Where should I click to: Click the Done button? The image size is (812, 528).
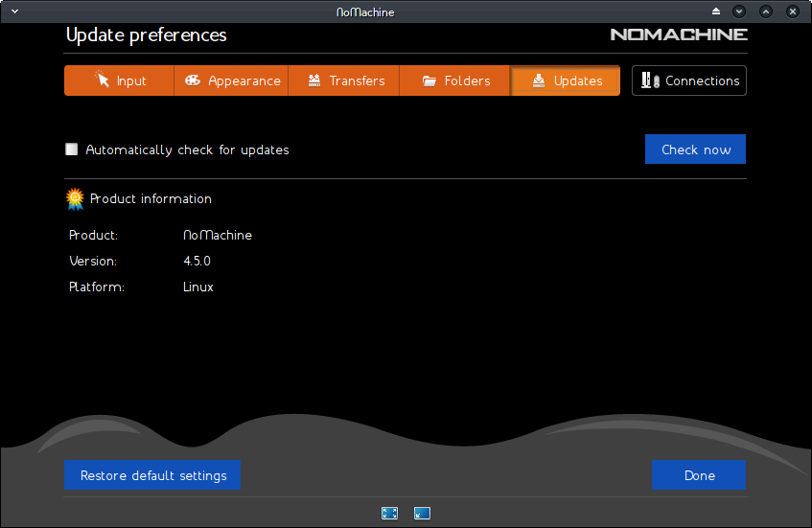tap(699, 475)
